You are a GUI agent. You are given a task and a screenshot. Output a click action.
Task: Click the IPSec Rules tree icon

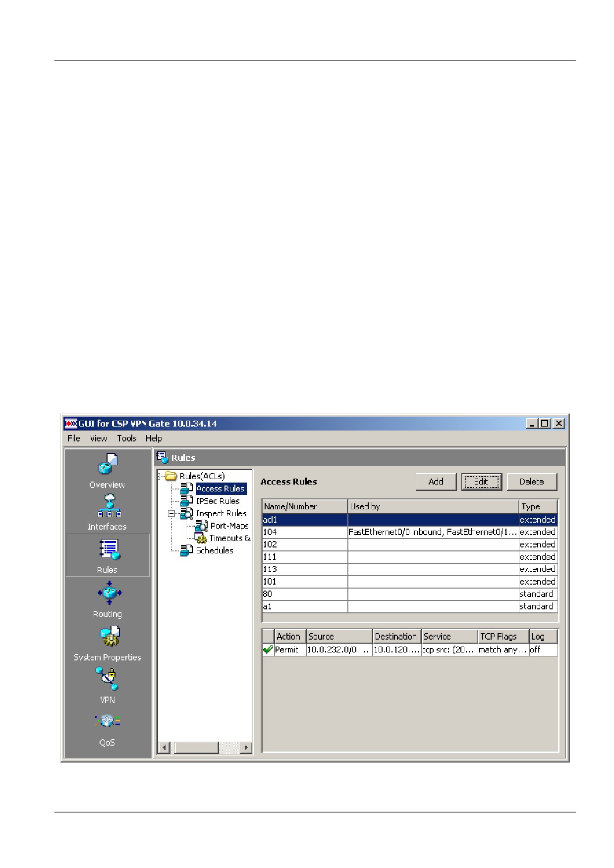point(187,501)
